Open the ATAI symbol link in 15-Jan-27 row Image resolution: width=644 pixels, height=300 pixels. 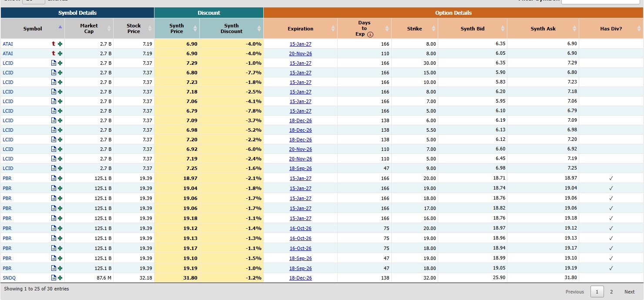tap(8, 44)
